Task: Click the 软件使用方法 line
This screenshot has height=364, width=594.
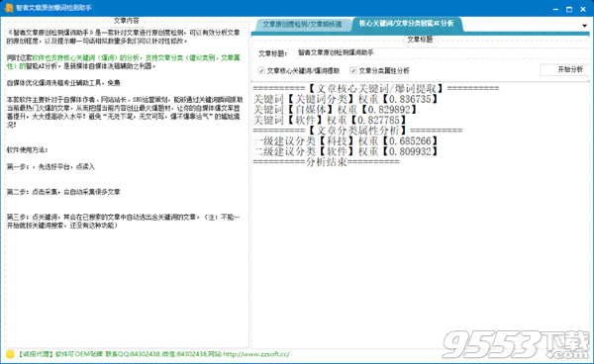Action: click(28, 149)
